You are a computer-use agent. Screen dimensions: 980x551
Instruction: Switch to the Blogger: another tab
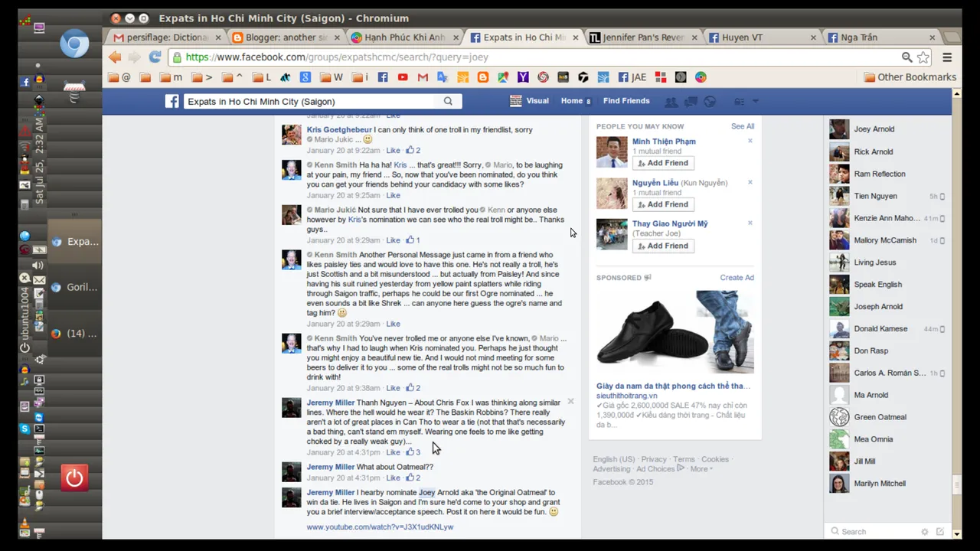286,37
